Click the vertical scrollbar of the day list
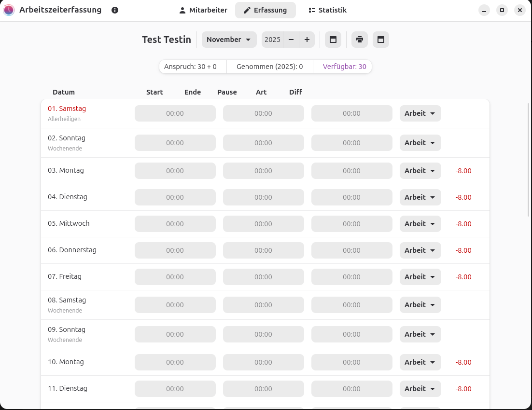Screen dimensions: 532x410 (529, 159)
